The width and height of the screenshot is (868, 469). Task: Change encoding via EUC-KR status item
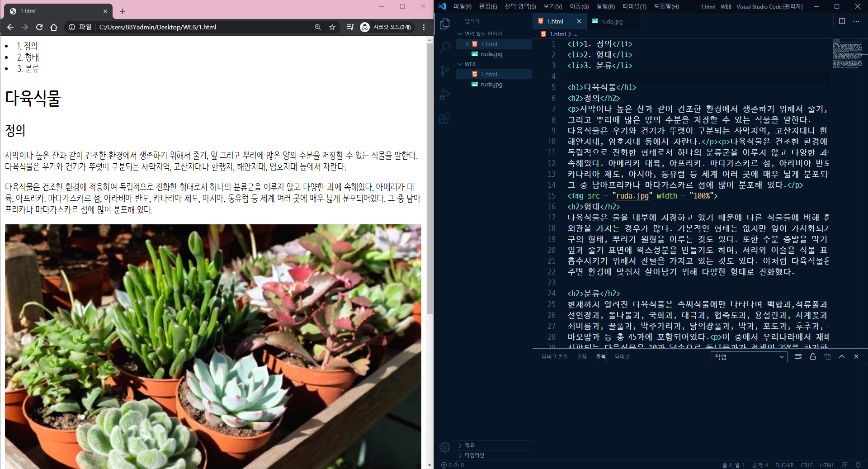784,465
